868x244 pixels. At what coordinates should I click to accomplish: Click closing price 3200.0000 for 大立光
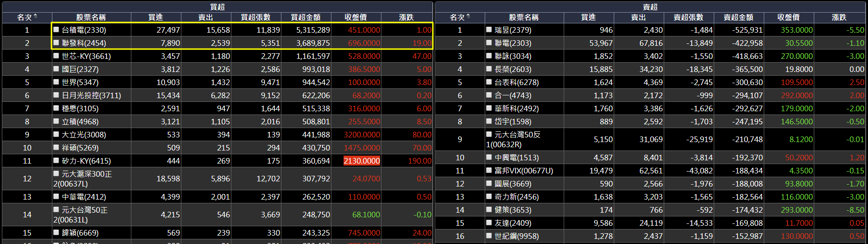click(362, 135)
